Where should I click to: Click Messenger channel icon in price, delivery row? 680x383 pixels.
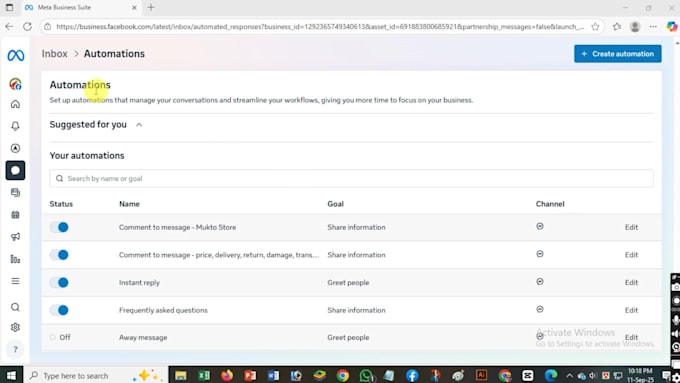[540, 254]
